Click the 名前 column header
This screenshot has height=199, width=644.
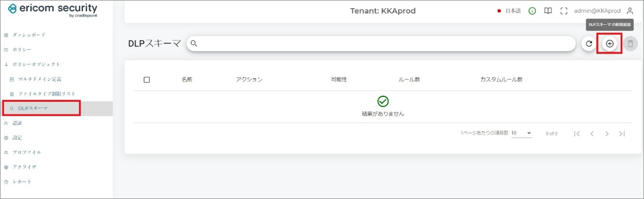tap(187, 80)
